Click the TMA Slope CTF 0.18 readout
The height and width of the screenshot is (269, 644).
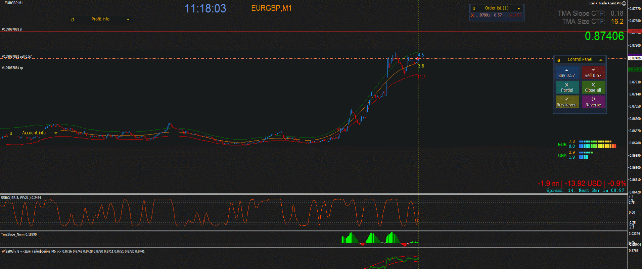tap(590, 13)
